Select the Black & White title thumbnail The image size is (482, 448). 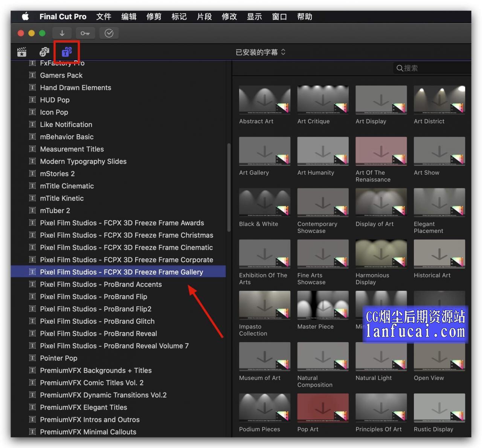265,202
